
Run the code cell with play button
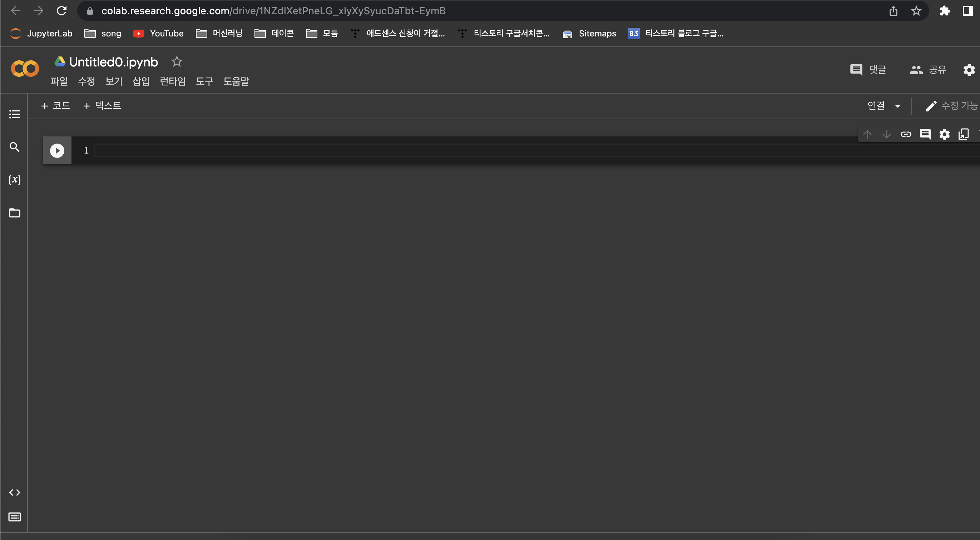tap(57, 151)
